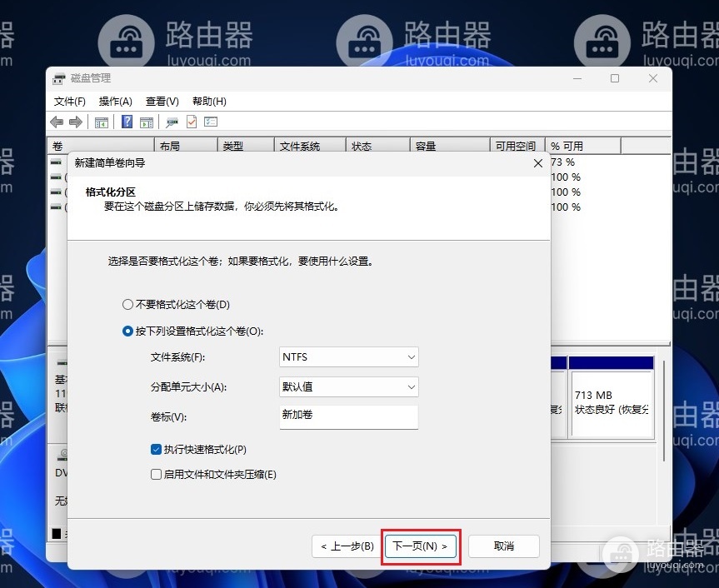Open the 操作(A) menu
This screenshot has height=588, width=719.
coord(116,102)
